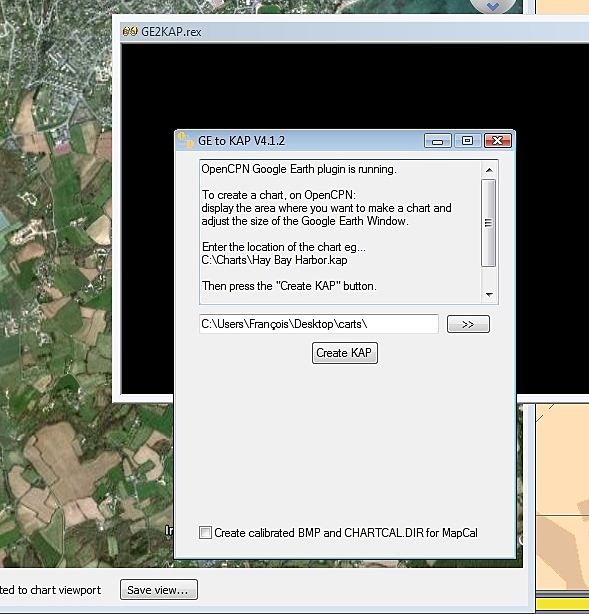Click the scroll up arrow of instructions box
589x614 pixels.
point(489,170)
